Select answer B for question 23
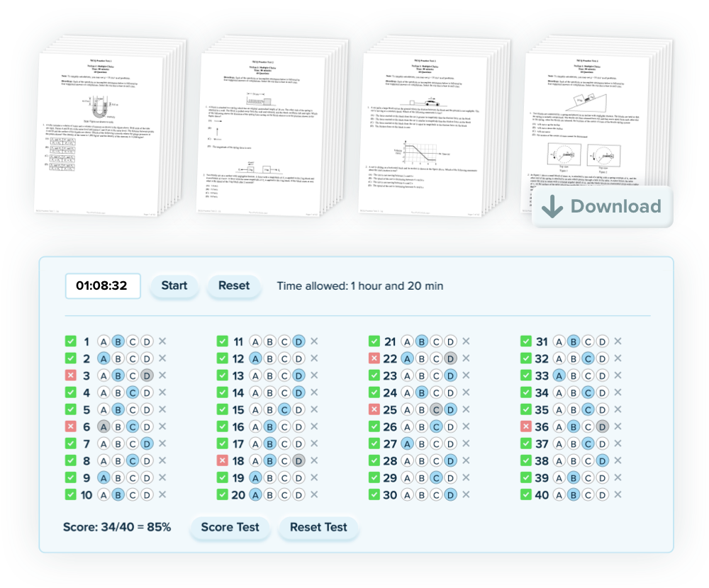709x588 pixels. click(x=422, y=375)
